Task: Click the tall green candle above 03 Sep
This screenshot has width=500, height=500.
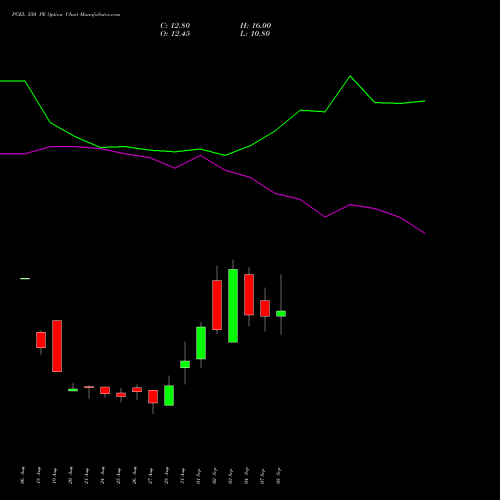Action: point(233,306)
